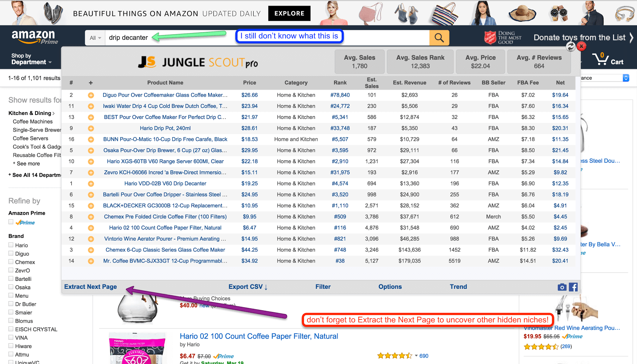Click the orange search magnifier button

pyautogui.click(x=439, y=38)
